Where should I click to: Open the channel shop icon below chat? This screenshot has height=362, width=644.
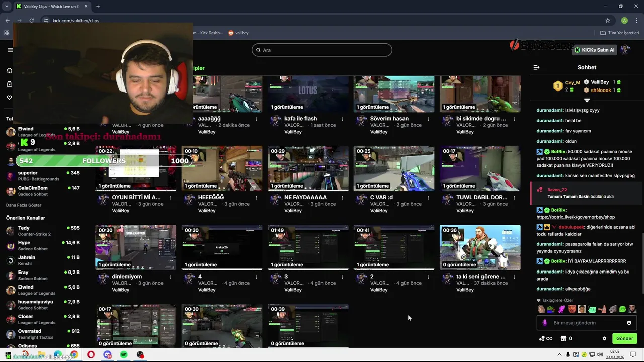563,338
